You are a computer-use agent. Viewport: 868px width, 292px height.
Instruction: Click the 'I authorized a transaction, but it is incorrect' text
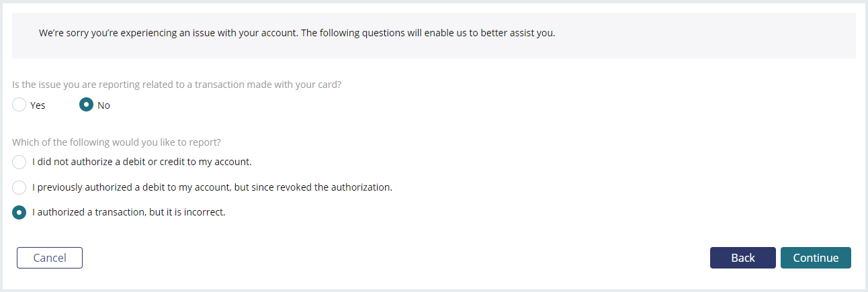coord(129,212)
